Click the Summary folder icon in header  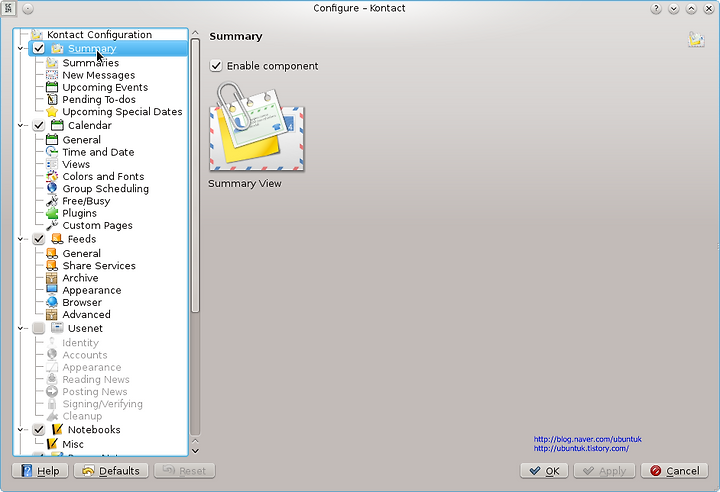point(696,40)
